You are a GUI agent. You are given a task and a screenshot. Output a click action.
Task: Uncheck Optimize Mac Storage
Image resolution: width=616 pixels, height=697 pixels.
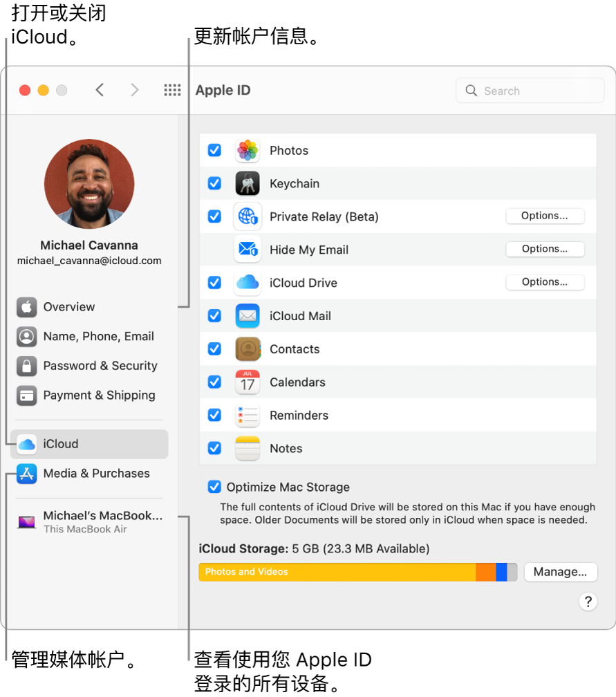[214, 487]
